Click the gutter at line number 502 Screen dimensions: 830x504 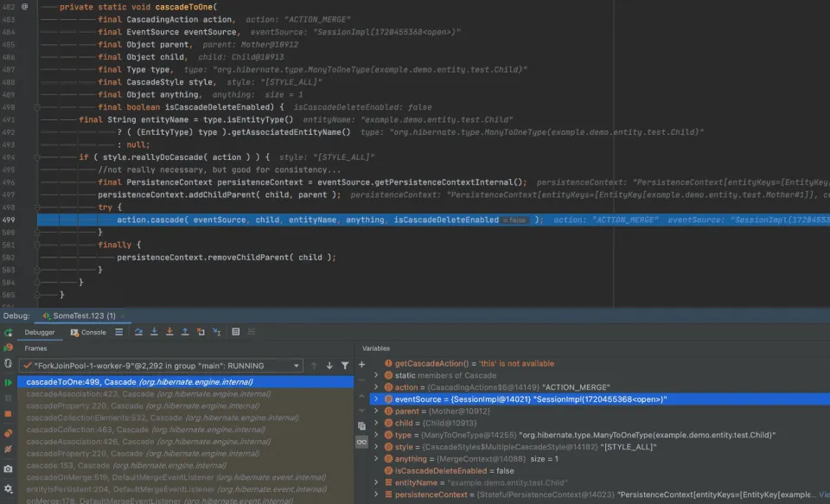9,258
